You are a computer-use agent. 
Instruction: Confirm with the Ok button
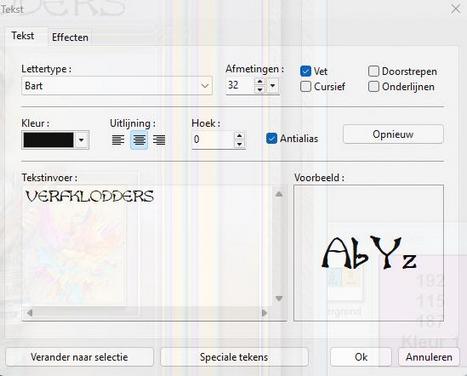coord(361,357)
